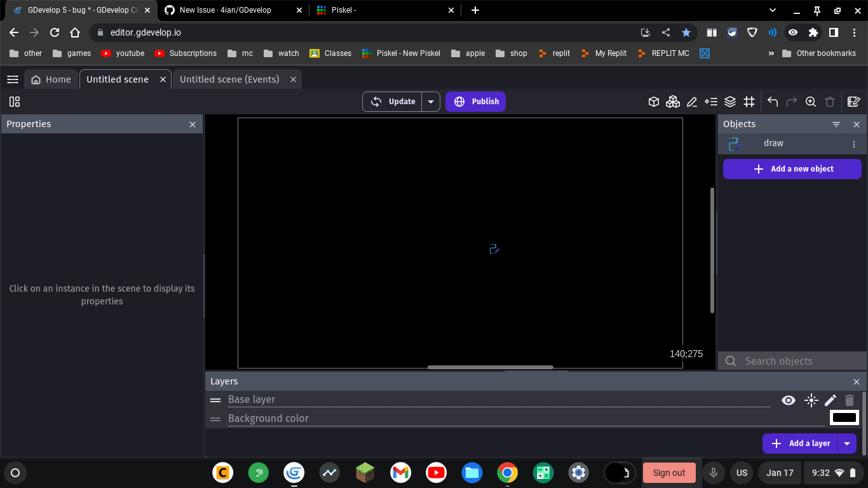
Task: Pick the Background color swatch
Action: [x=844, y=417]
